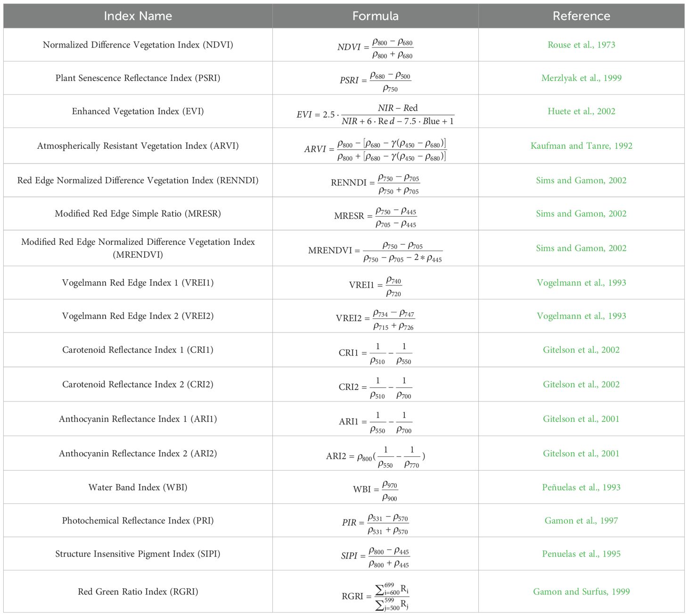Image resolution: width=688 pixels, height=616 pixels.
Task: Click the Index Name column header
Action: coord(138,16)
